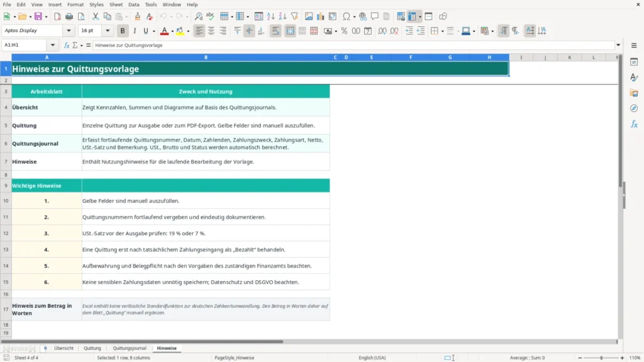644x362 pixels.
Task: Click the English (USA) language status
Action: 372,358
